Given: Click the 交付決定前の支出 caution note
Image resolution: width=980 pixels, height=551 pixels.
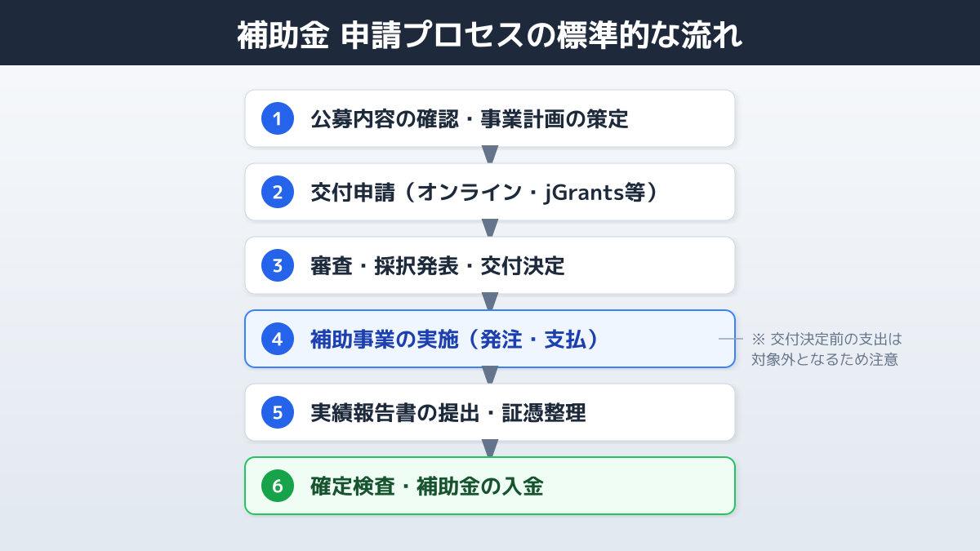Looking at the screenshot, I should [x=825, y=349].
